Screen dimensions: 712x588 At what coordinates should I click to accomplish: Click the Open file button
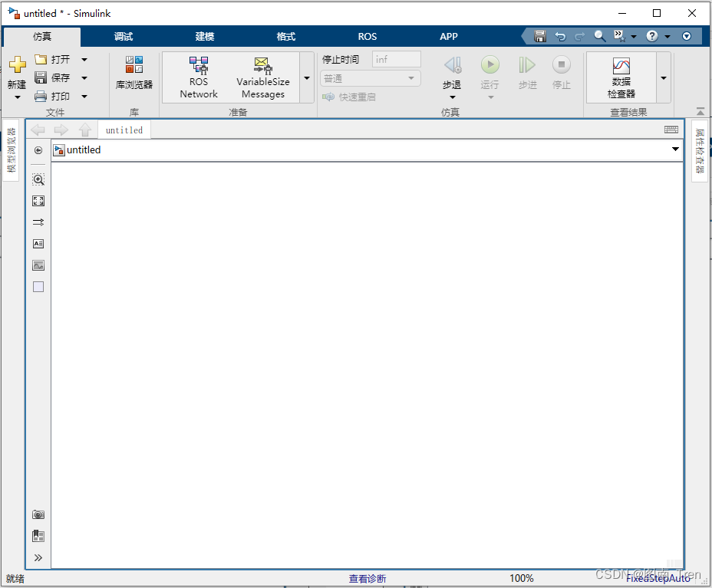52,60
